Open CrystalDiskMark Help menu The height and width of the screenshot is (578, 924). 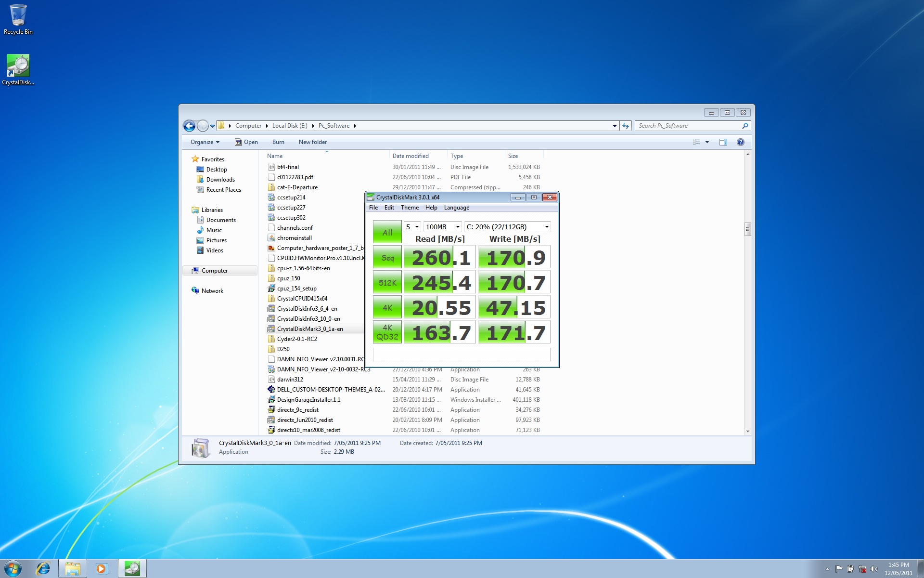(431, 208)
